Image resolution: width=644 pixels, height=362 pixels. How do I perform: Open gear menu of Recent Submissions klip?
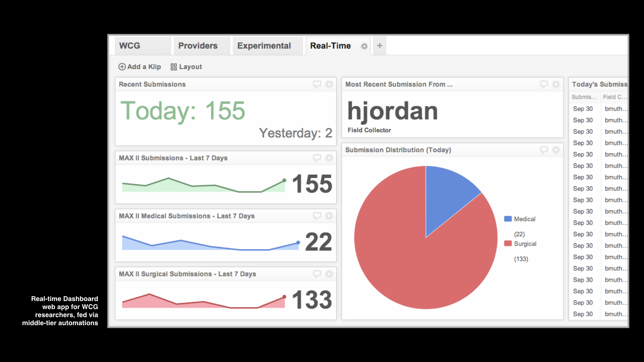coord(329,84)
